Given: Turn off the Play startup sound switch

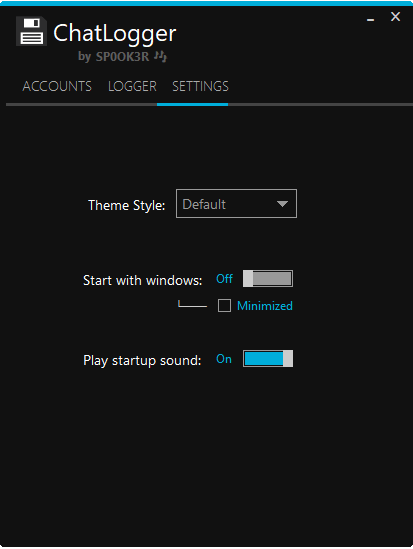Looking at the screenshot, I should (268, 359).
